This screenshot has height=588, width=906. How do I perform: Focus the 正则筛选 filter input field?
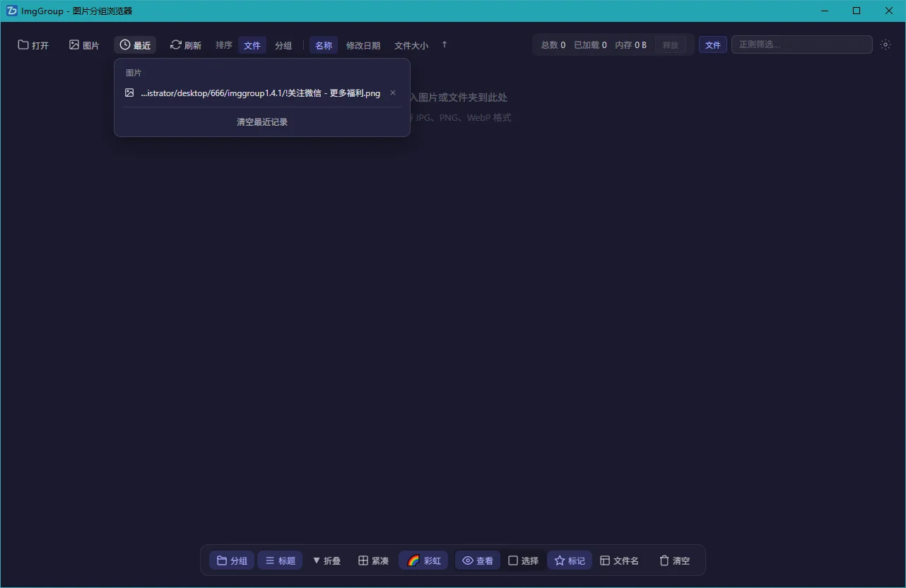(x=802, y=45)
